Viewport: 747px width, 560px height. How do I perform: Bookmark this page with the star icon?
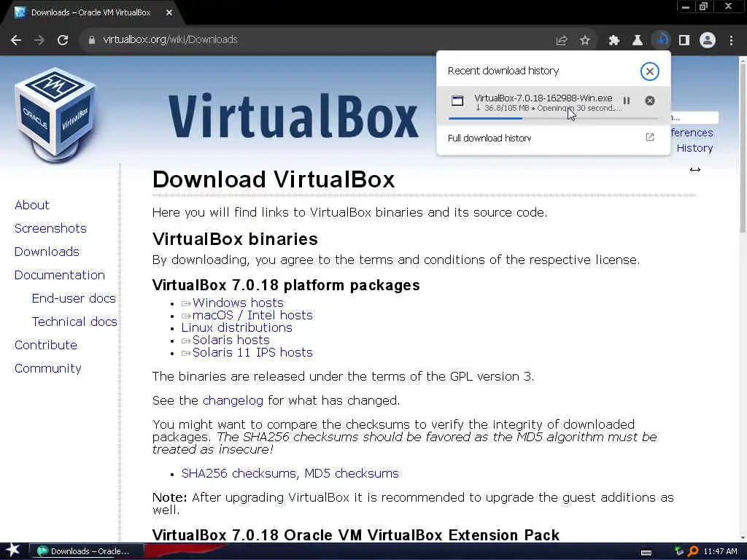coord(585,41)
